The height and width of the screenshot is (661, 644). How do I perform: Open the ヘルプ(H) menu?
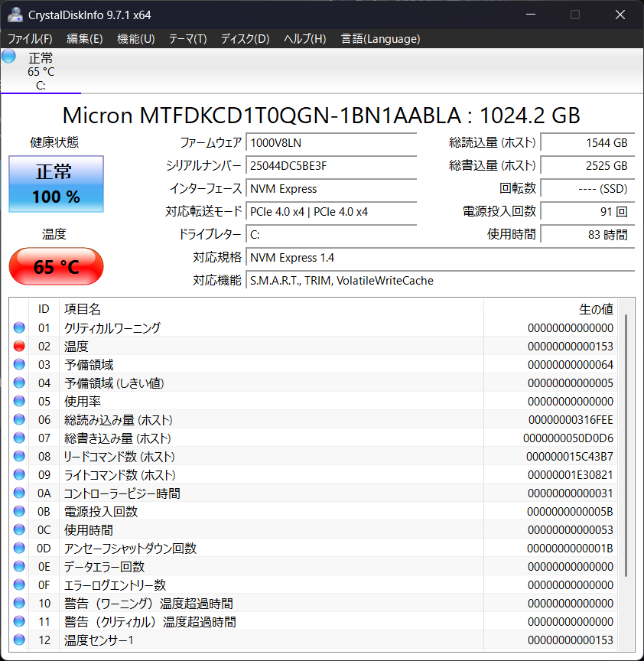304,39
